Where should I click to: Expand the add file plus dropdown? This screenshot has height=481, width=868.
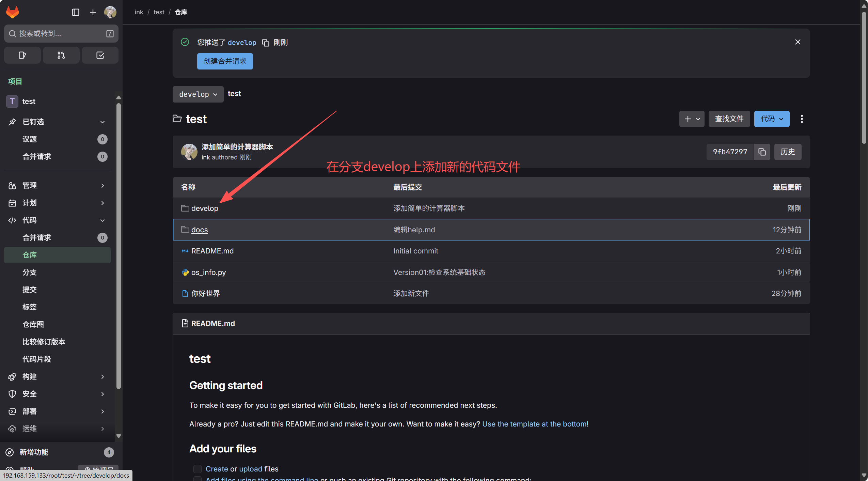[x=691, y=119]
